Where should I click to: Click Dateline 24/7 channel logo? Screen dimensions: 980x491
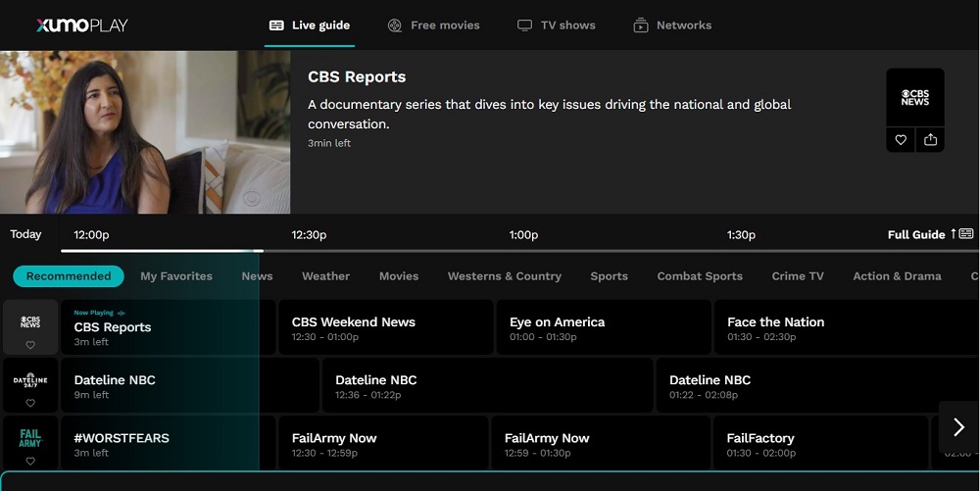pyautogui.click(x=30, y=380)
